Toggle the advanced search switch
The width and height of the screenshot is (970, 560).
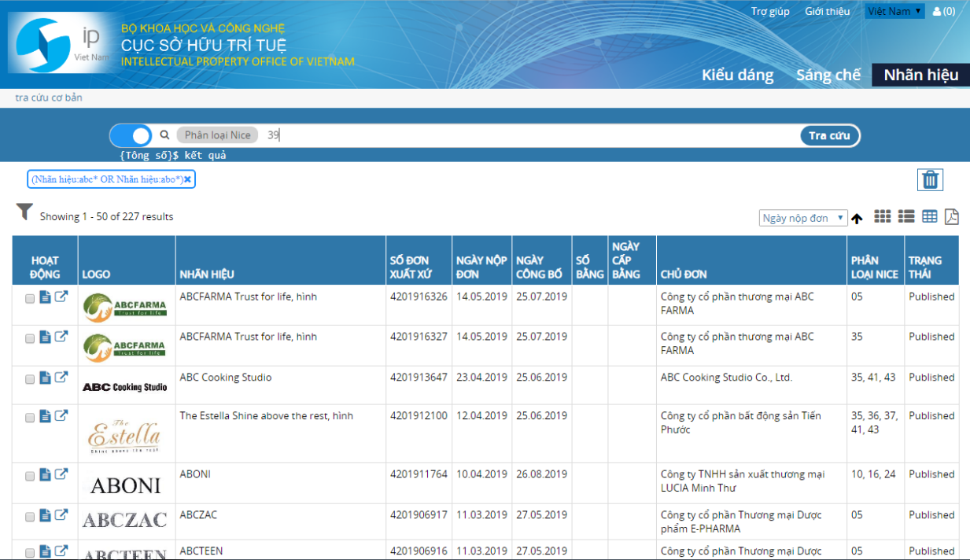click(x=131, y=135)
